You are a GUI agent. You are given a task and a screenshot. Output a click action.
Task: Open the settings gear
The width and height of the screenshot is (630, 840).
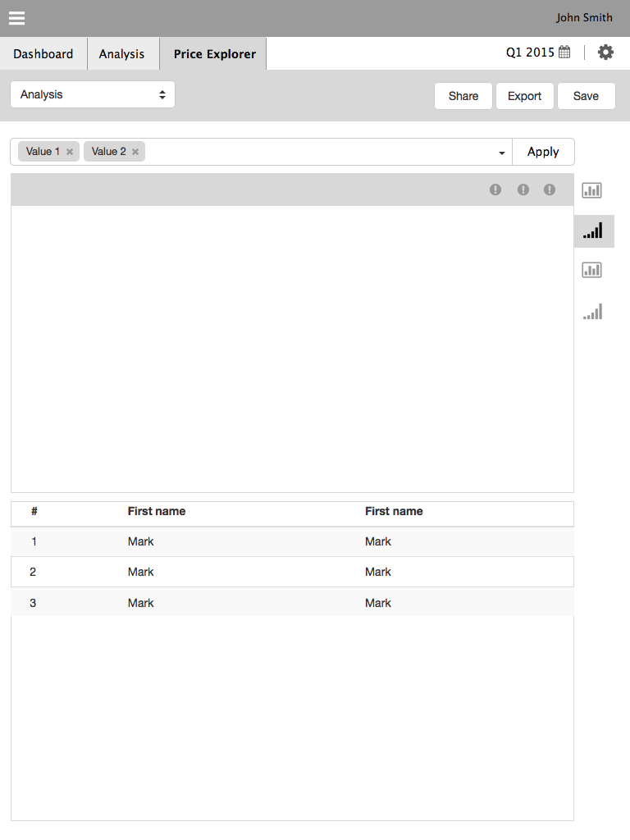click(605, 52)
